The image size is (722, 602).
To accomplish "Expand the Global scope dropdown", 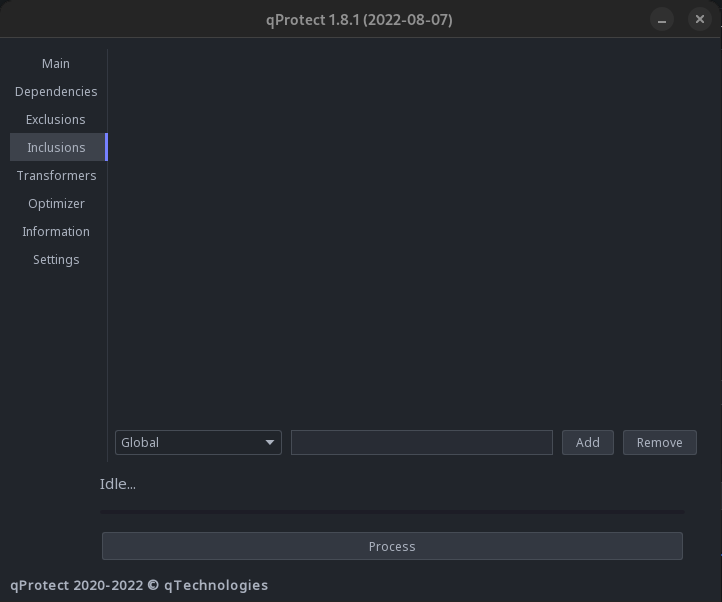I will coord(198,442).
